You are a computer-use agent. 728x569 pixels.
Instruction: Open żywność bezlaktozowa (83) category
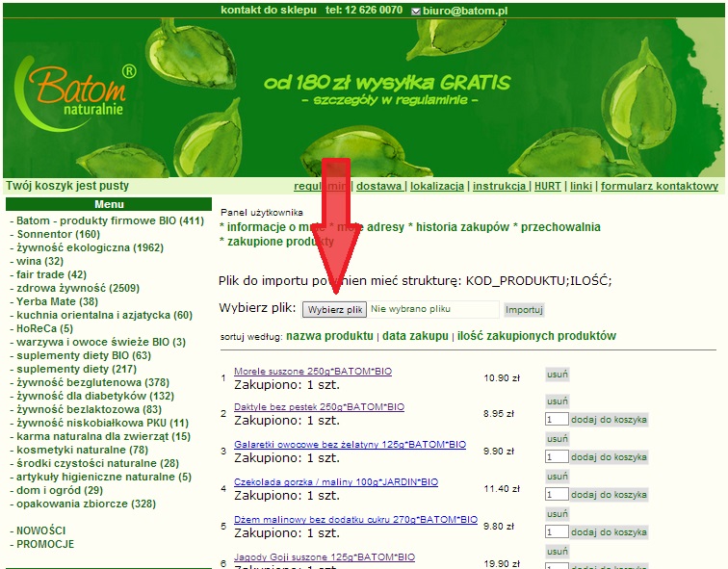[90, 409]
